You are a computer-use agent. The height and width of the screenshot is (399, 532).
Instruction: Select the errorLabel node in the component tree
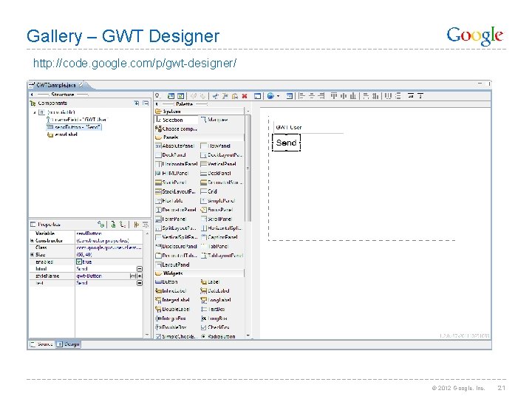click(x=62, y=134)
